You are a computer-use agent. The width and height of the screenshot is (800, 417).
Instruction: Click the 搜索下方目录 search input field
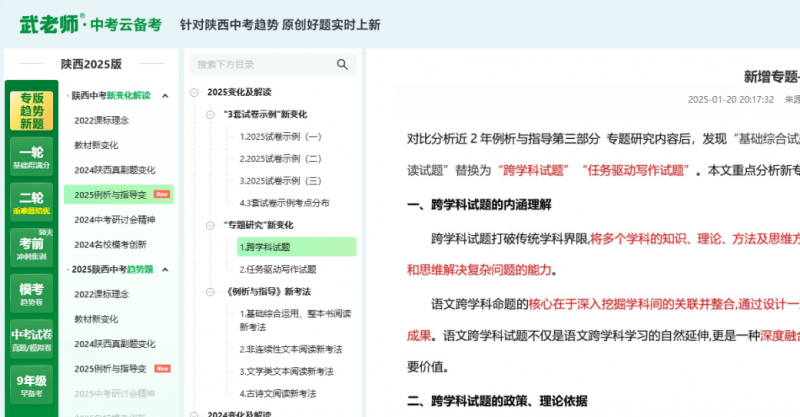tap(260, 65)
